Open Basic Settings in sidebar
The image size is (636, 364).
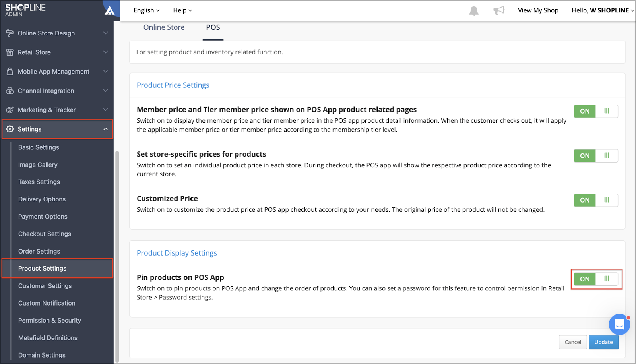[39, 147]
